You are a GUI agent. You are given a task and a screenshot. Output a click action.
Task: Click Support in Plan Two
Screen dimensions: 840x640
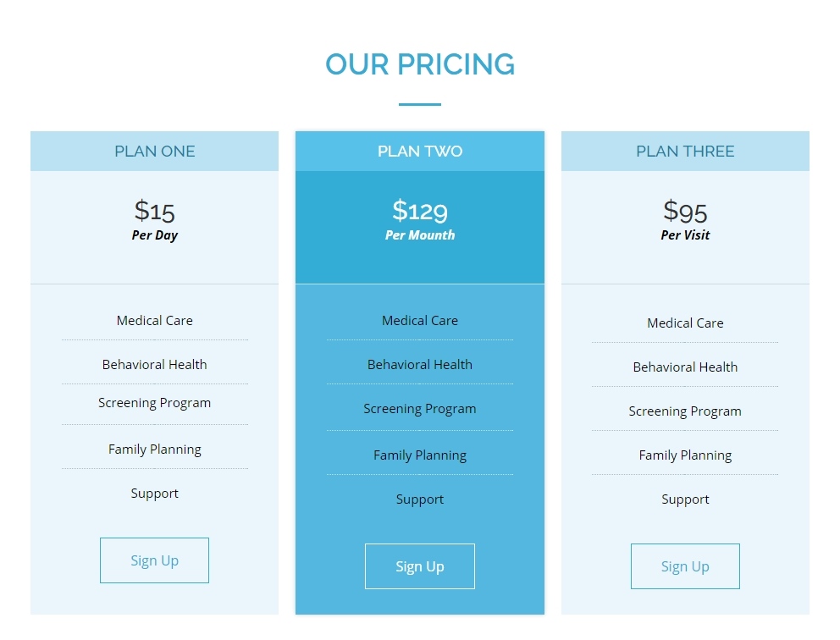[x=420, y=499]
